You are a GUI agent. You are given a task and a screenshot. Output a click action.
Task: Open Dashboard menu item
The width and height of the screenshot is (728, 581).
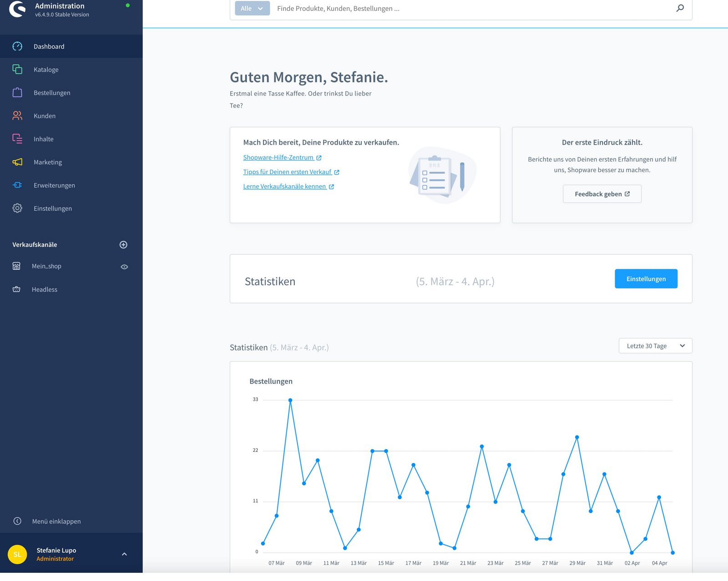pyautogui.click(x=71, y=46)
